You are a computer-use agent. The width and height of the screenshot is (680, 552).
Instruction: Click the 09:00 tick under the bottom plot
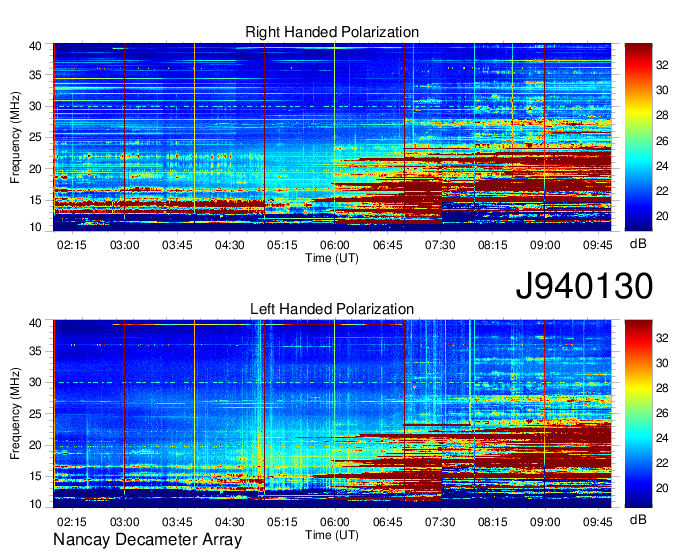pyautogui.click(x=545, y=522)
